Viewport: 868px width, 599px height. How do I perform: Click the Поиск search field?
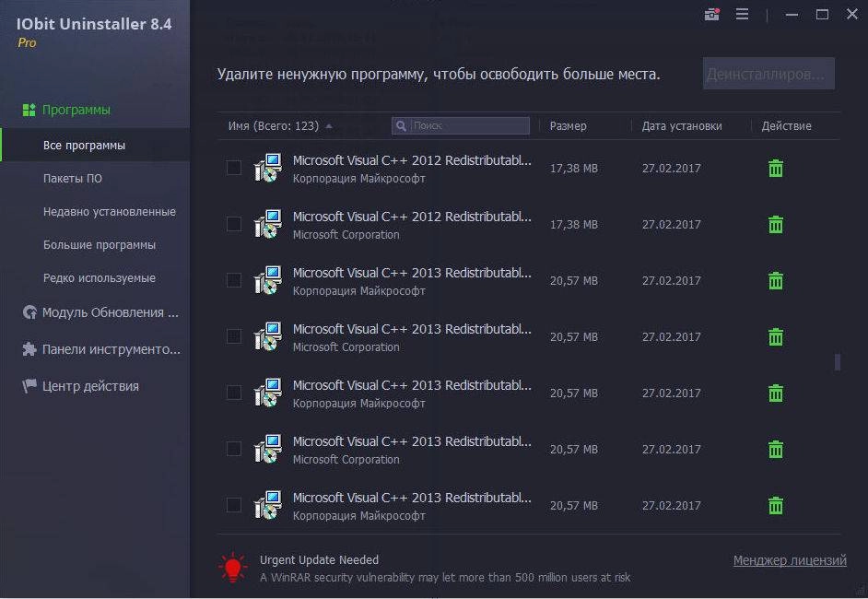(461, 125)
